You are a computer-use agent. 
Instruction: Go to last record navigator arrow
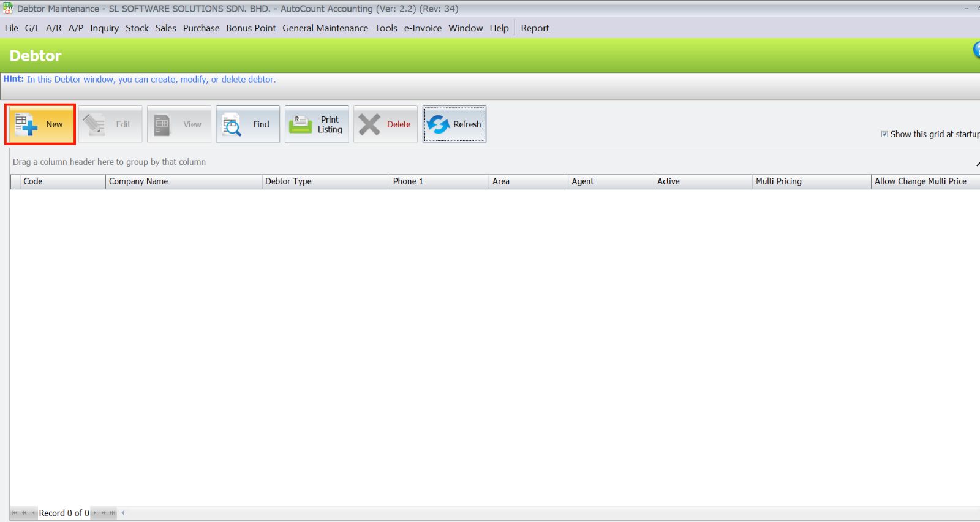tap(112, 513)
